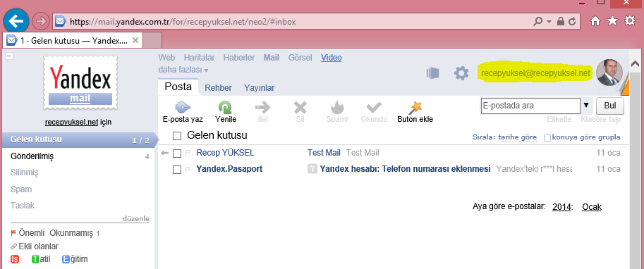
Task: Click the Bul search button
Action: click(x=610, y=106)
